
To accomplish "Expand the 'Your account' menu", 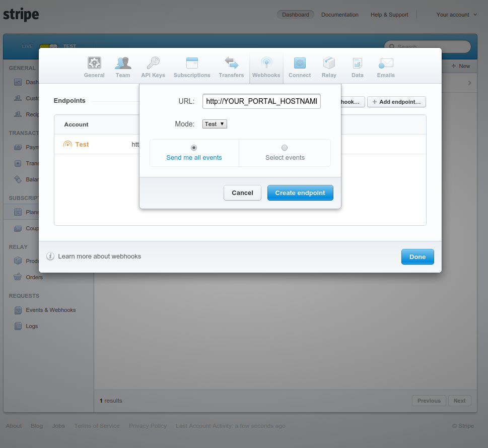I will coord(456,15).
